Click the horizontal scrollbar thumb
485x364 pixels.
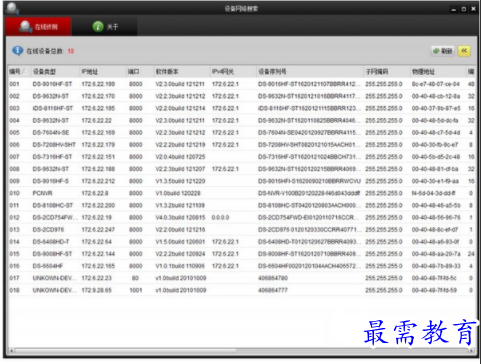click(x=125, y=351)
